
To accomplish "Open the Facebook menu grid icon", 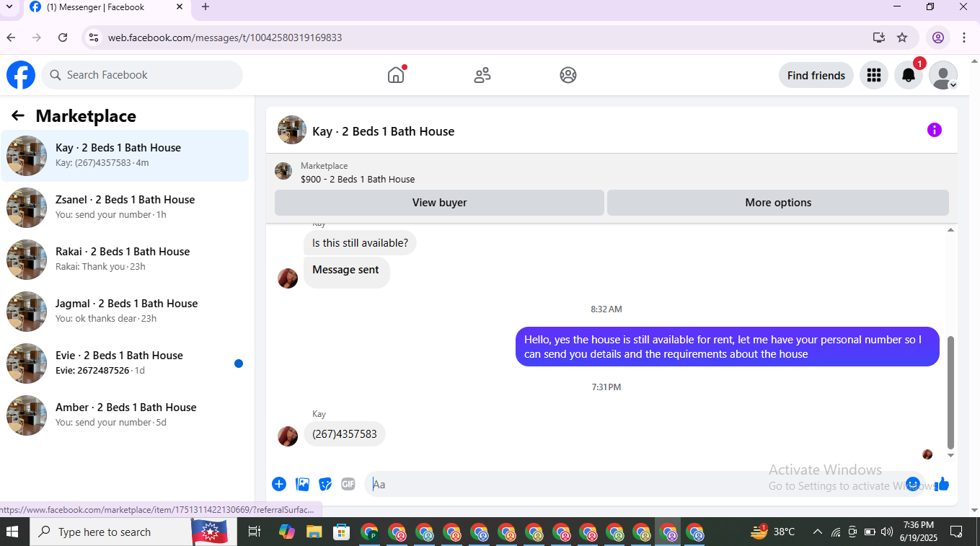I will [x=874, y=75].
